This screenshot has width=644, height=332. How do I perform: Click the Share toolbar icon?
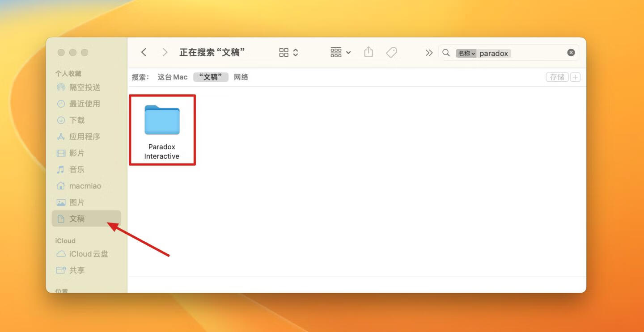[x=369, y=52]
